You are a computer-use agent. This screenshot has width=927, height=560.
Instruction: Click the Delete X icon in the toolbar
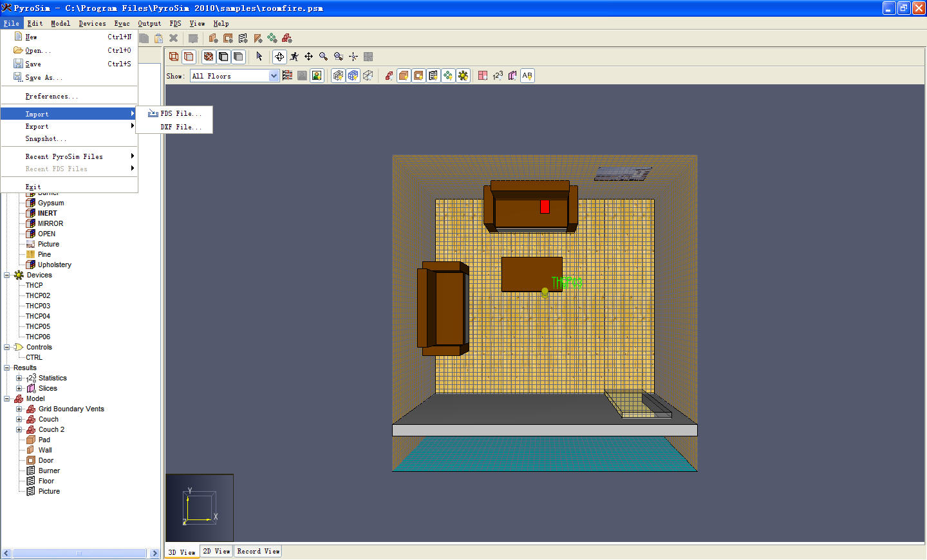coord(173,39)
